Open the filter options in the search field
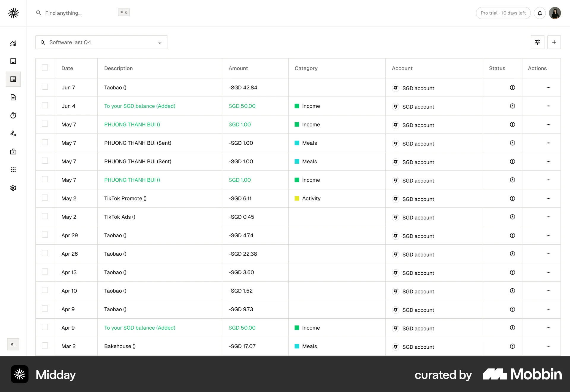570x392 pixels. tap(160, 42)
